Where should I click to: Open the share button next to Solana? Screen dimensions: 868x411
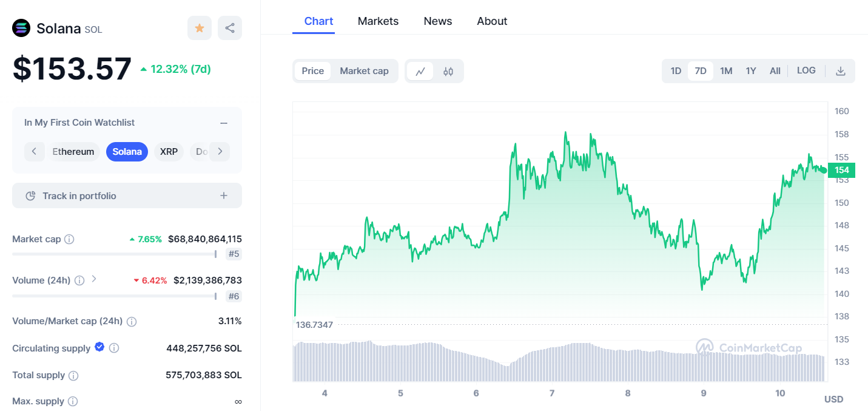click(230, 28)
